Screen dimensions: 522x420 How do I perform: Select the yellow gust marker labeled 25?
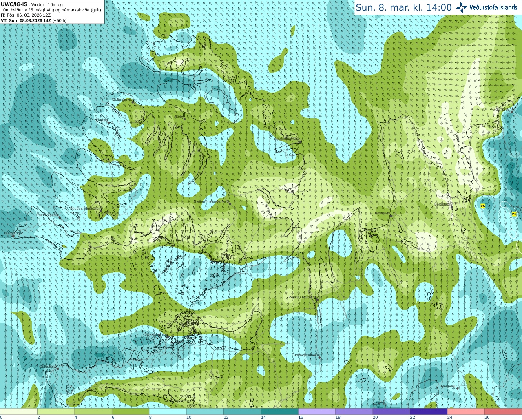point(483,206)
